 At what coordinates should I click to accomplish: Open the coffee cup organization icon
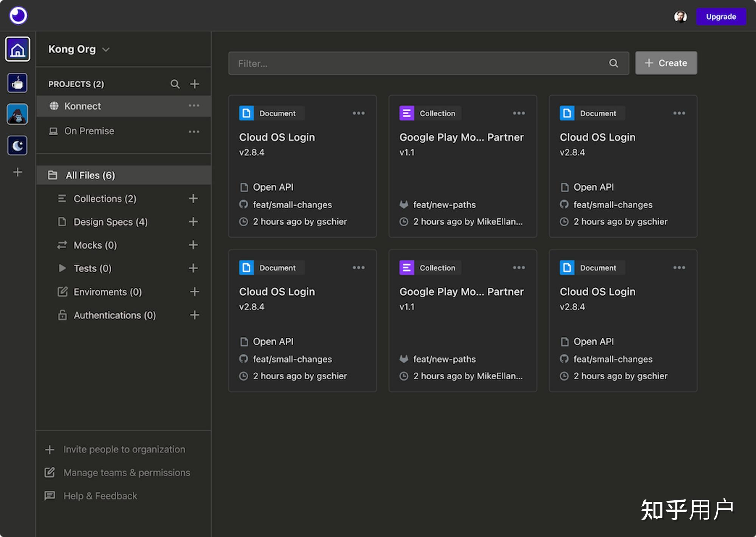(17, 83)
